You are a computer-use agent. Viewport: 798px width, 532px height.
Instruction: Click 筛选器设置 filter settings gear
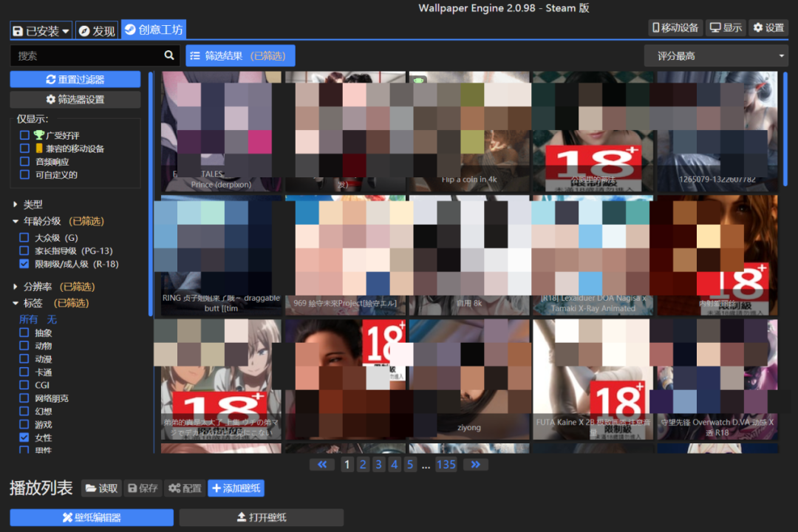[x=75, y=99]
